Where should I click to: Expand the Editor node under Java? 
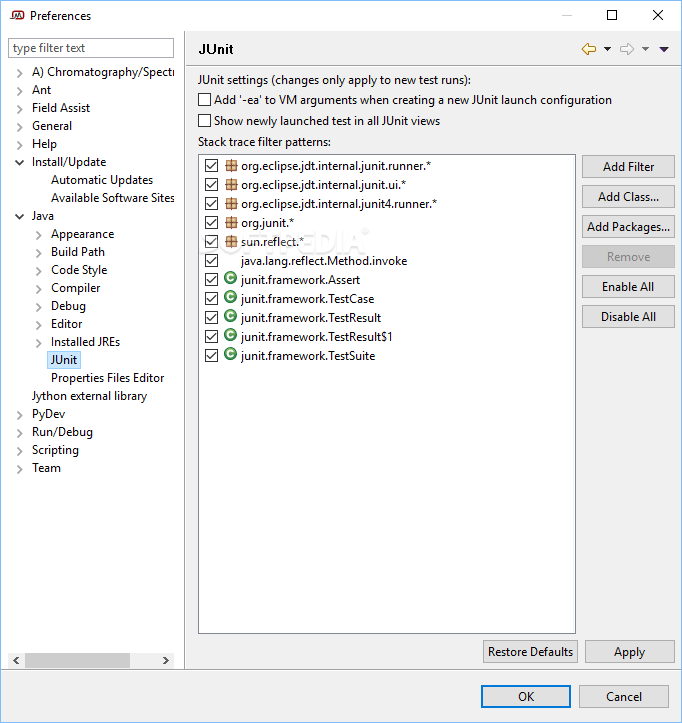pyautogui.click(x=39, y=325)
